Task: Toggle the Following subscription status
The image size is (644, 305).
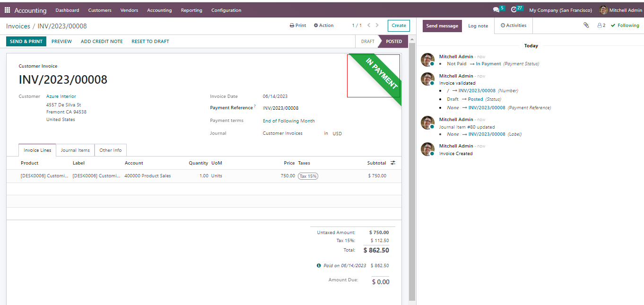Action: 625,26
